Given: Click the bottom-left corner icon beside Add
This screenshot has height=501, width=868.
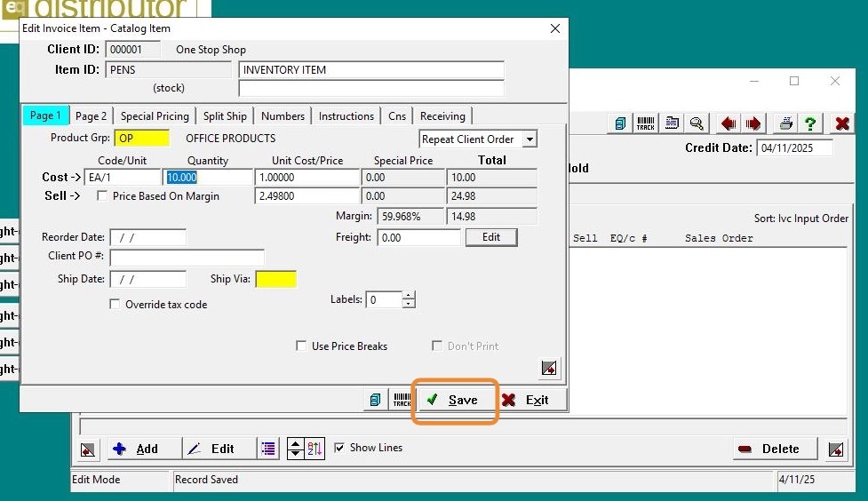Looking at the screenshot, I should (x=88, y=449).
